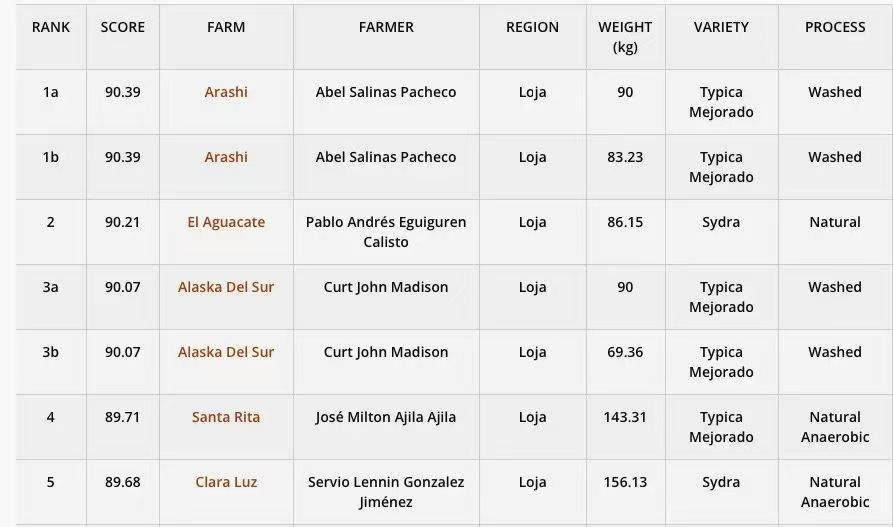Open the Arashi farm link in row 1b
Viewport: 893px width, 527px height.
pos(226,157)
